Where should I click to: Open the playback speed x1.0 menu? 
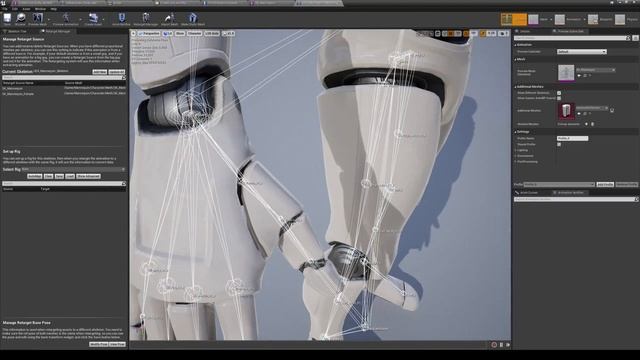(229, 33)
